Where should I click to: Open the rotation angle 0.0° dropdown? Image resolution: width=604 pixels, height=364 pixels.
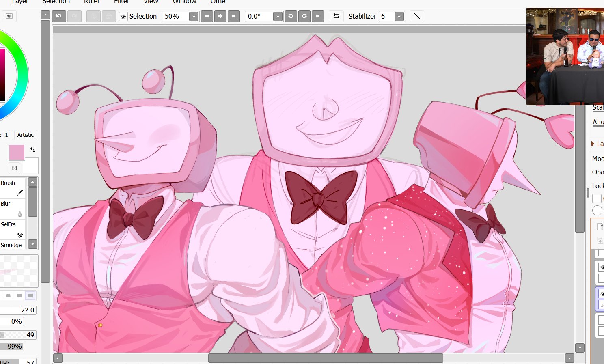(x=278, y=17)
